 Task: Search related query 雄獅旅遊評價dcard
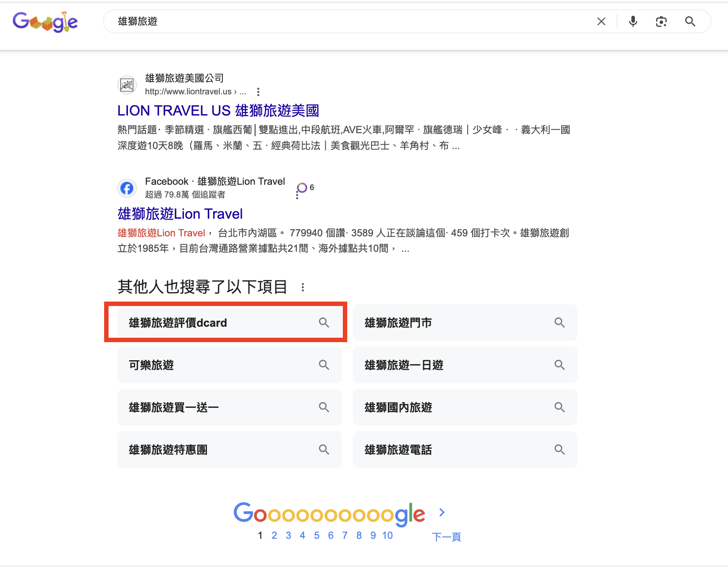tap(229, 323)
